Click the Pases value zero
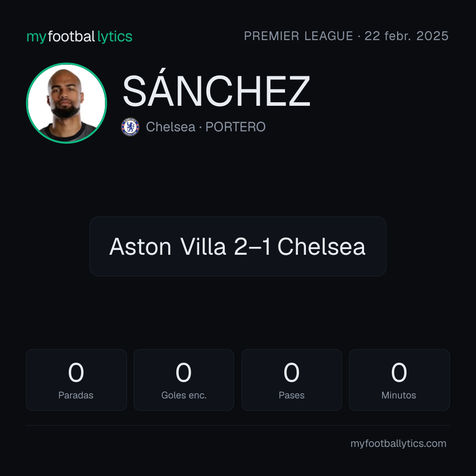The image size is (476, 476). [x=291, y=372]
